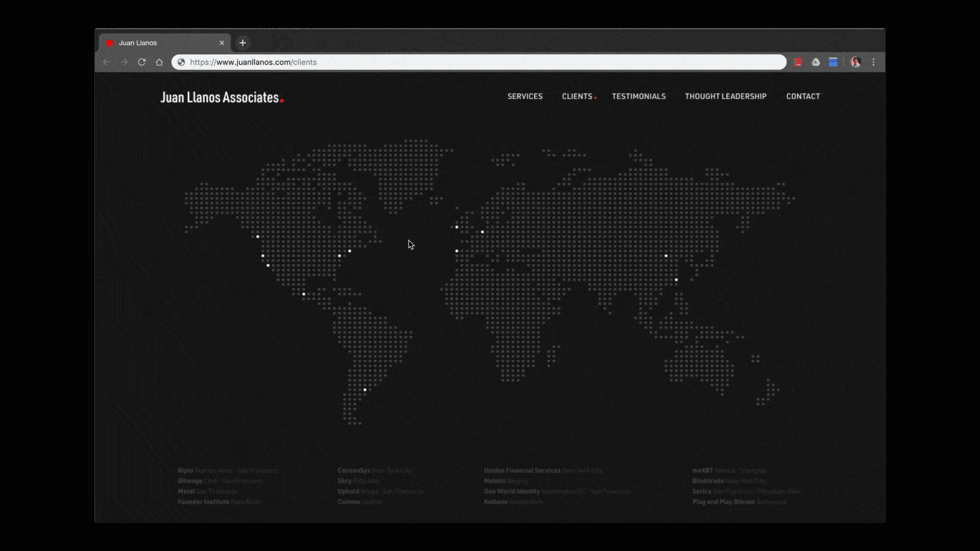Open the user profile avatar

click(855, 62)
